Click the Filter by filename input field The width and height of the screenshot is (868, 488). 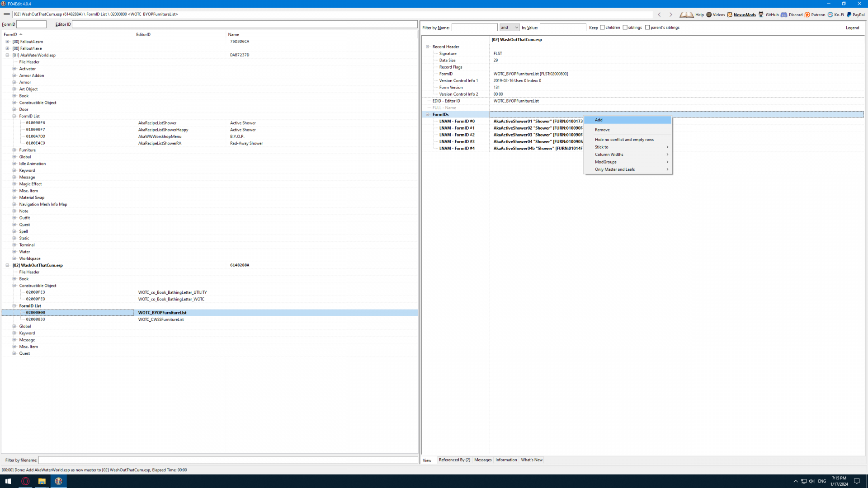tap(228, 460)
